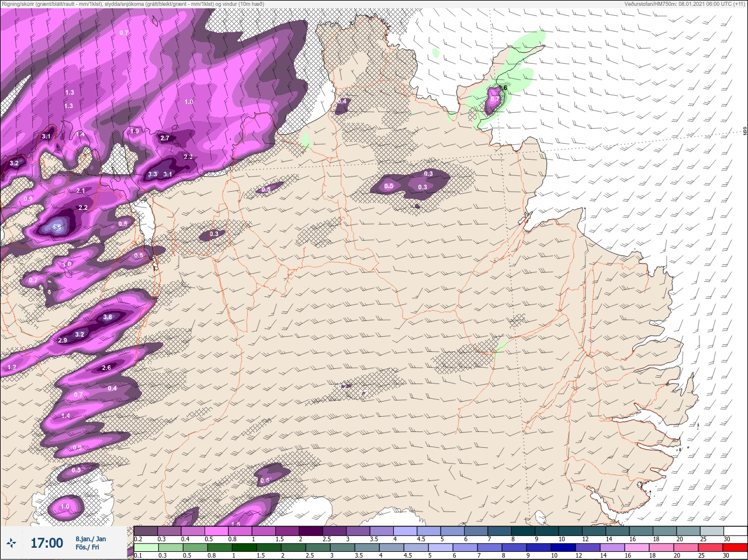This screenshot has width=748, height=560.
Task: Select the 2.2 precipitation value on the map
Action: (83, 208)
